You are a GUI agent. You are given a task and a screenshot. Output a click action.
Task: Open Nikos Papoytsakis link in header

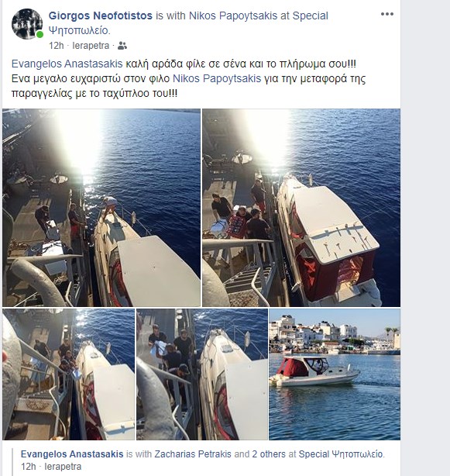233,16
